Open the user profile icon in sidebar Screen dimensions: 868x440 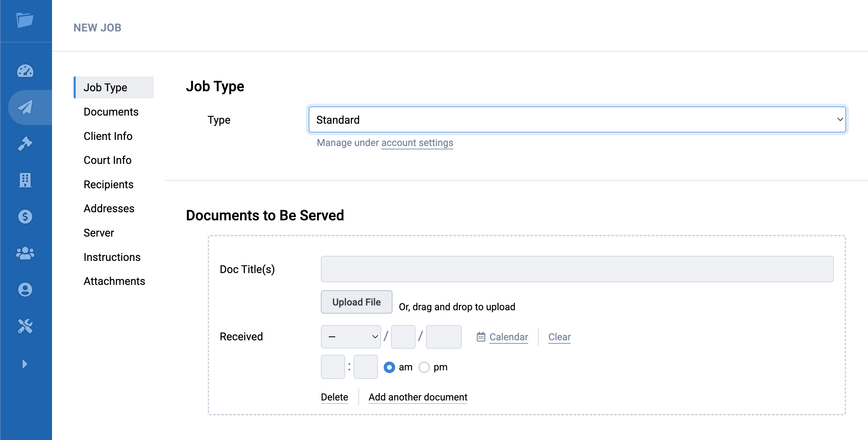point(25,290)
